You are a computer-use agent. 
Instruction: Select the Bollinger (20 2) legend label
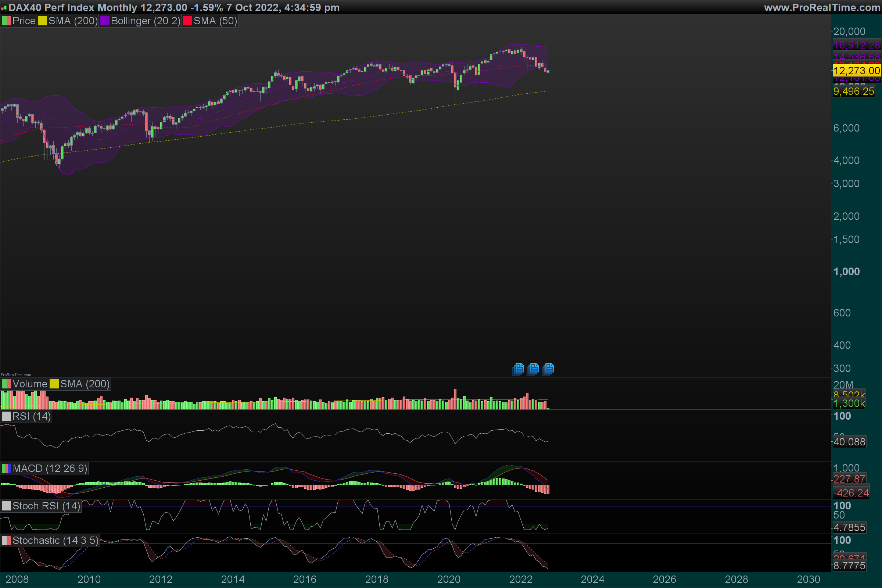(146, 21)
